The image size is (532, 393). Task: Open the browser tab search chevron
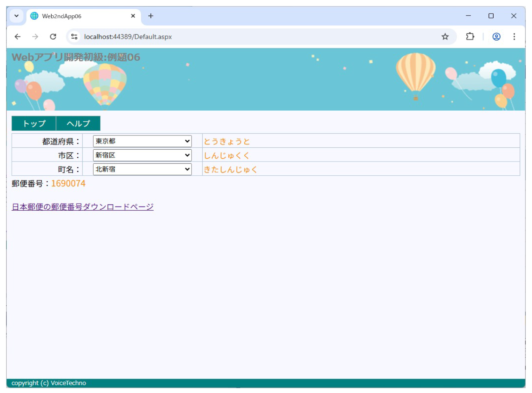pyautogui.click(x=16, y=16)
